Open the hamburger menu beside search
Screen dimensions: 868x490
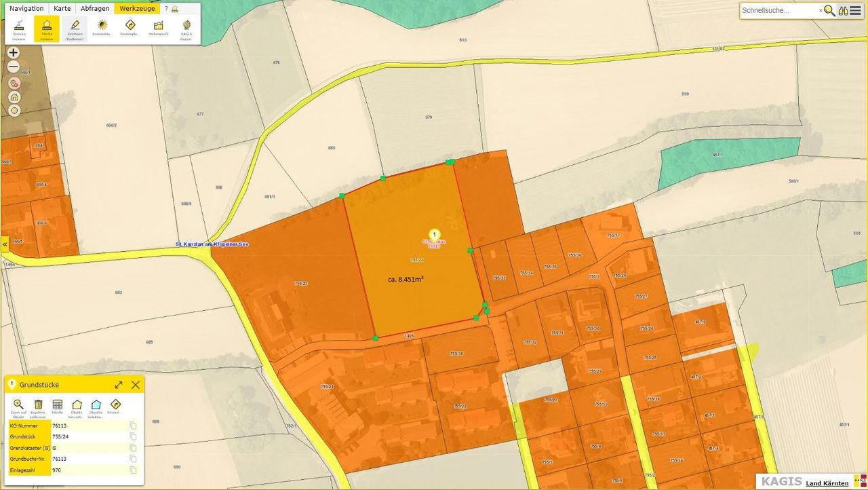pos(856,10)
